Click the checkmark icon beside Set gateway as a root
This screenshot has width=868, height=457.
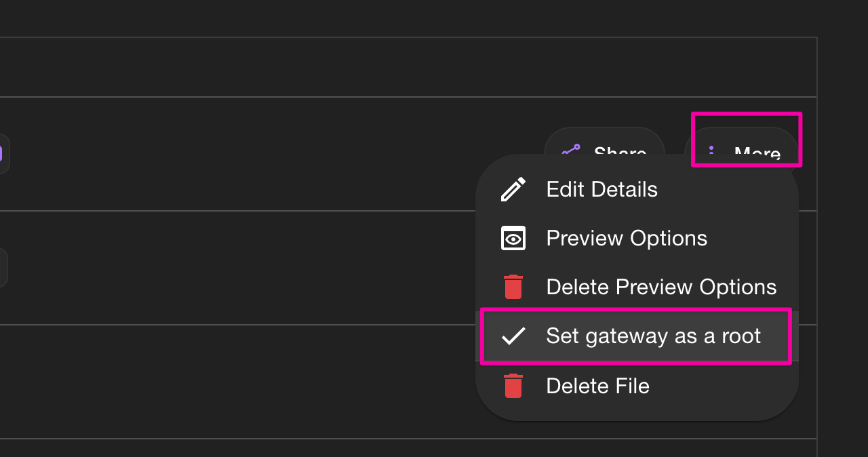[x=513, y=336]
